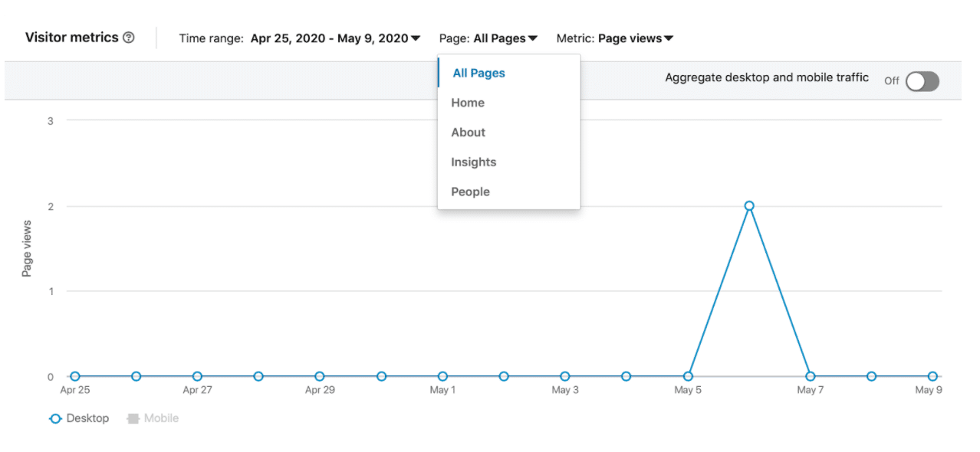Click the chevron beside Metric: Page views

tap(669, 38)
